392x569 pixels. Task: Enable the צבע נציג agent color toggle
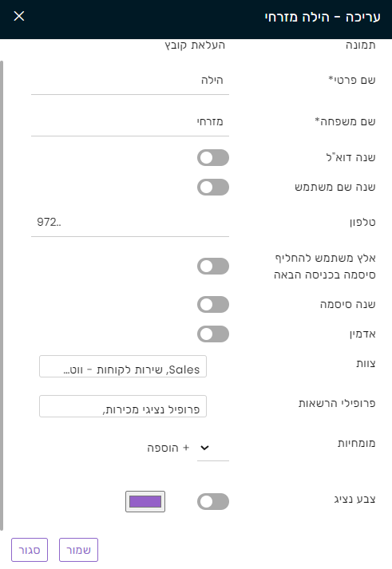pos(213,501)
